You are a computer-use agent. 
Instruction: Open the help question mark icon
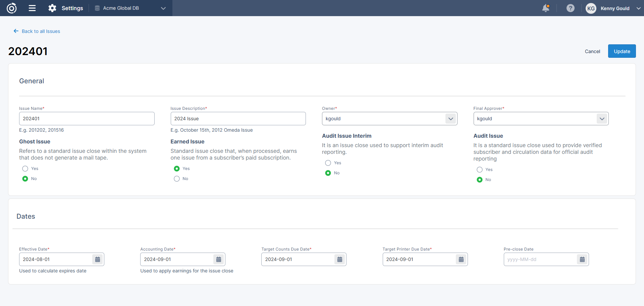coord(570,8)
